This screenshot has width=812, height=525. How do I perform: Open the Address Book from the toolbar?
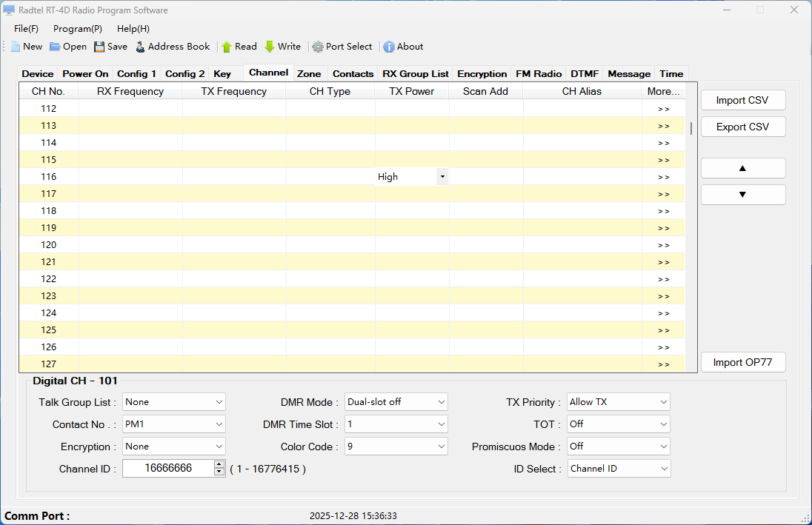tap(140, 47)
